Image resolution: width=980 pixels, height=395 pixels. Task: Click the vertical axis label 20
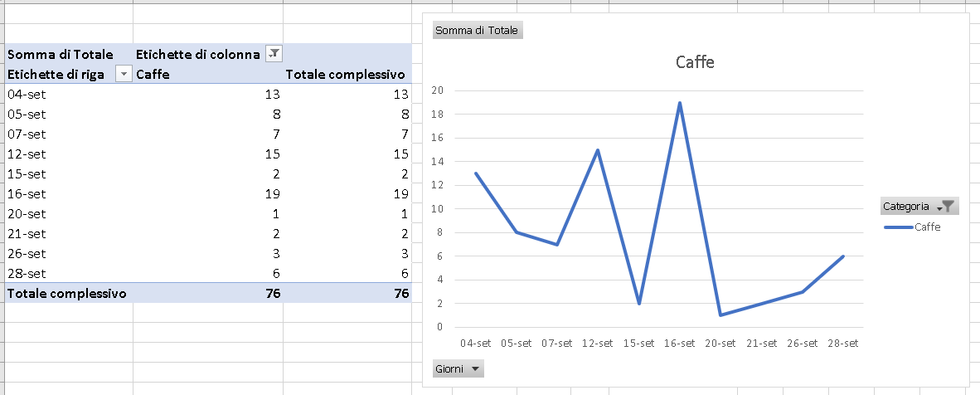pyautogui.click(x=438, y=90)
